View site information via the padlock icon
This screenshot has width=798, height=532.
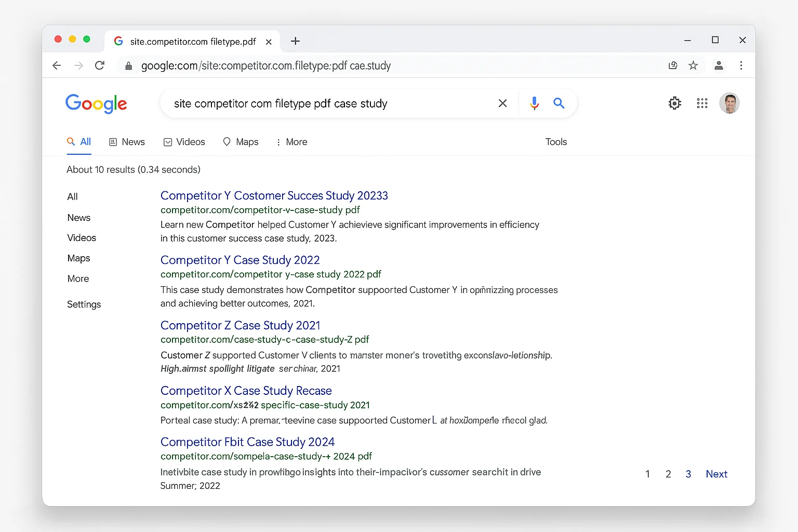click(x=128, y=66)
